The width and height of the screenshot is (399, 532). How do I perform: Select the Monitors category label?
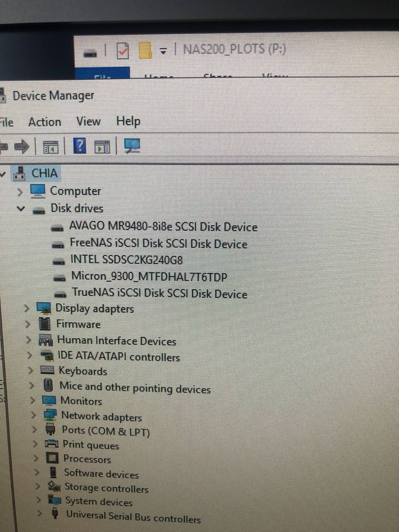click(81, 401)
